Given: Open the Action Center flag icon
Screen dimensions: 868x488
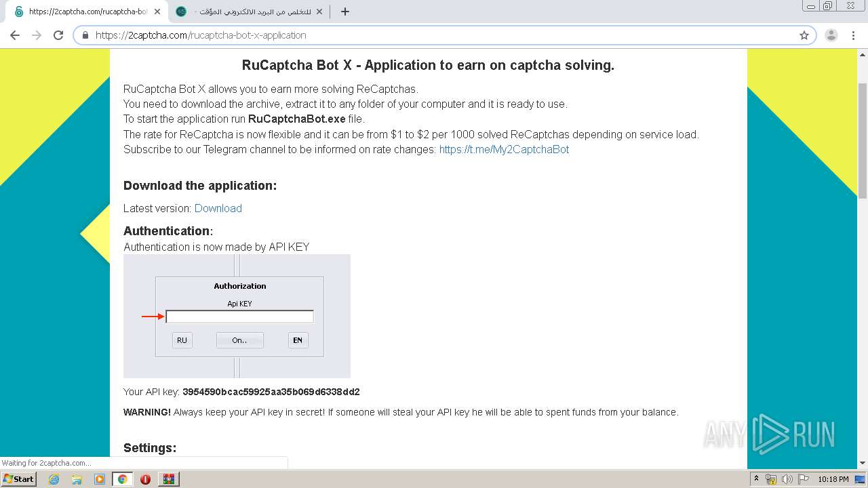Looking at the screenshot, I should click(803, 479).
